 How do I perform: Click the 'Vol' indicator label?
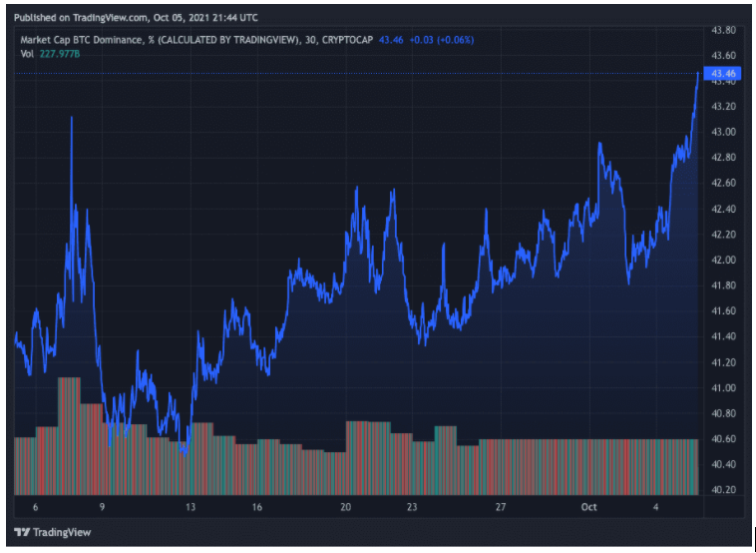pos(27,54)
